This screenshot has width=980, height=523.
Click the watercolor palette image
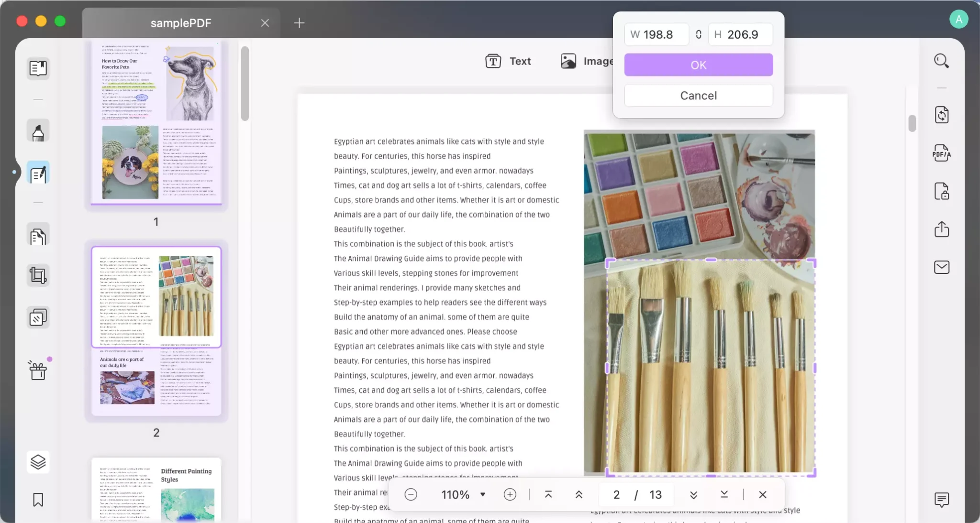click(x=699, y=195)
